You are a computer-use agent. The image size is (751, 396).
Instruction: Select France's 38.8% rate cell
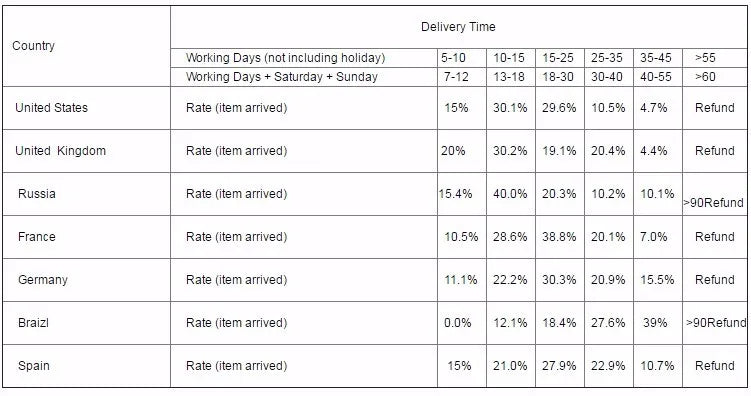tap(559, 237)
